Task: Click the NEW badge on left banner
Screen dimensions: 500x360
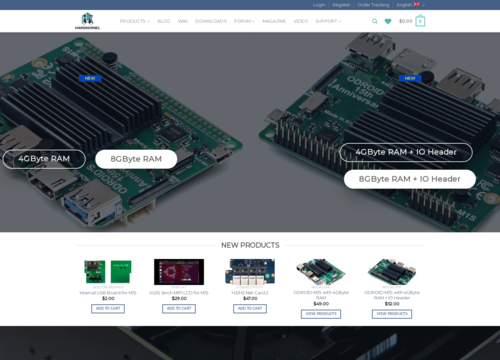Action: pos(90,78)
